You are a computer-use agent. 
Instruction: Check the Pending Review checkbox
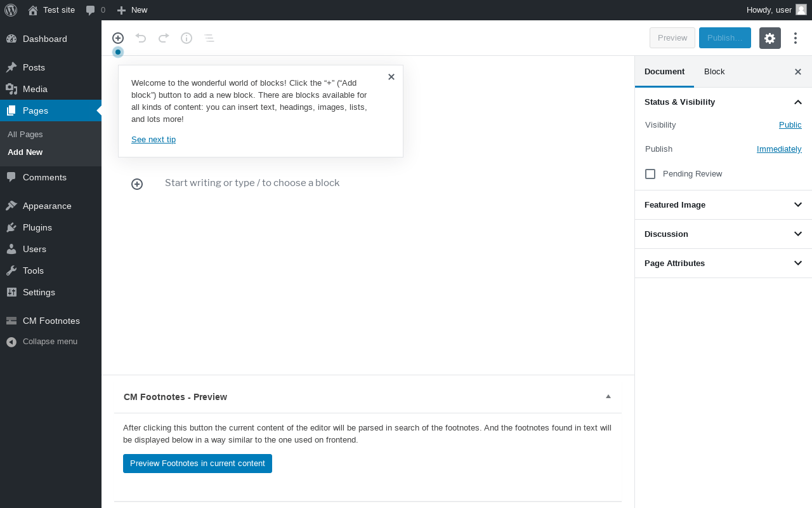point(650,174)
